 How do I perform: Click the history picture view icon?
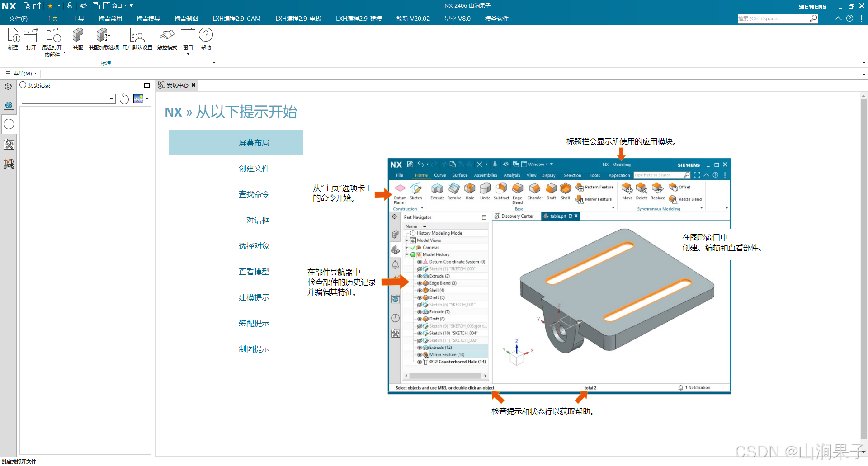(138, 99)
